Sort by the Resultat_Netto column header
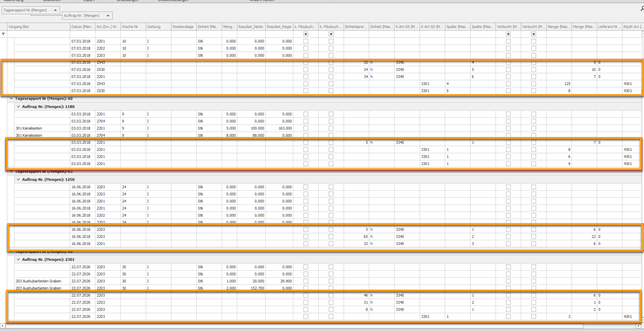The height and width of the screenshot is (331, 644). pos(251,27)
